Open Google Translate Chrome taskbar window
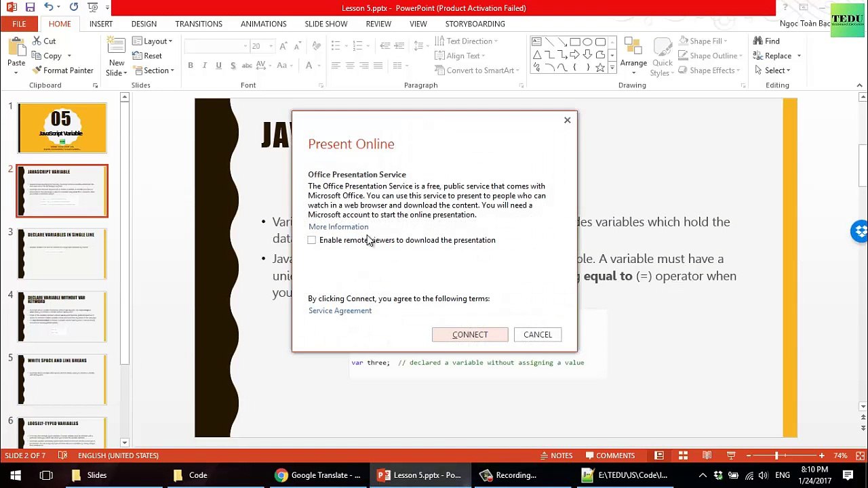The image size is (868, 488). (x=318, y=475)
